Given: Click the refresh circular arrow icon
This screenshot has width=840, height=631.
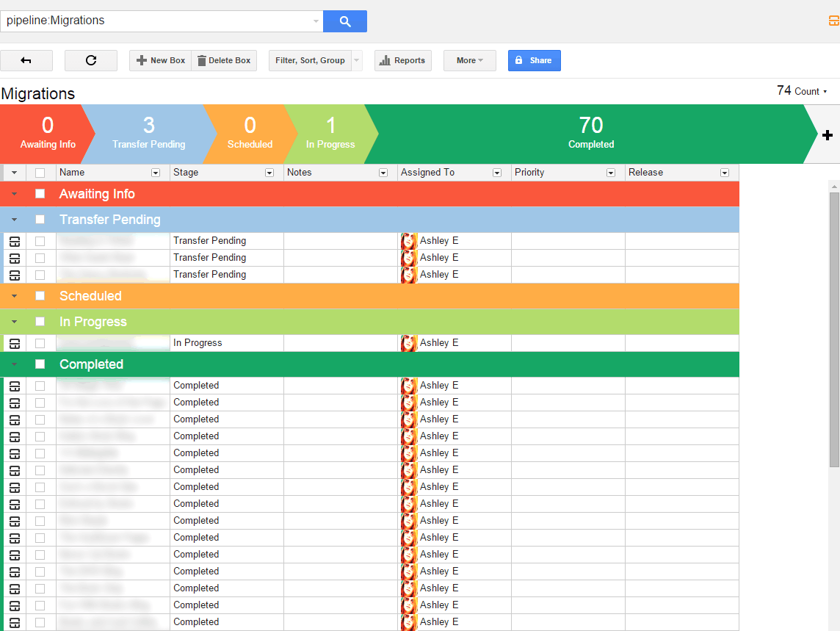Looking at the screenshot, I should pos(91,60).
